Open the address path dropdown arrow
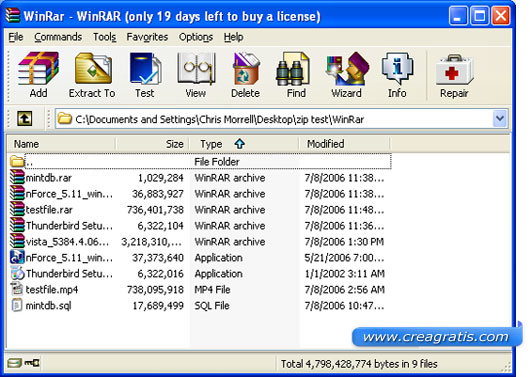This screenshot has width=530, height=377. coord(500,119)
